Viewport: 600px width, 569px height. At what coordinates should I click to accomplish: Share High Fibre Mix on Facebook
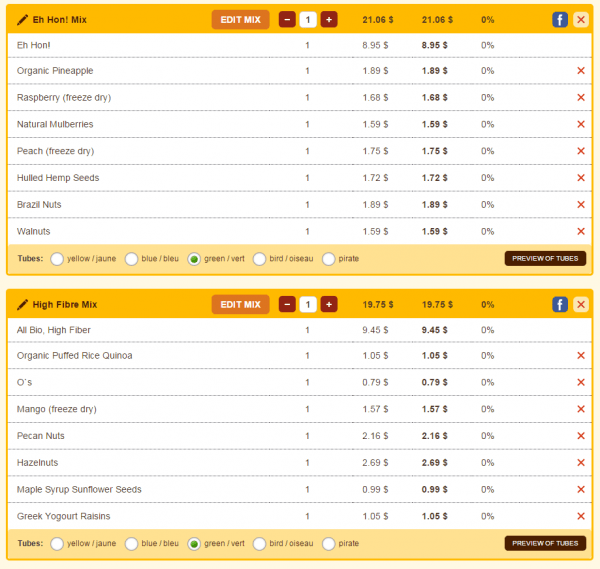(x=560, y=304)
